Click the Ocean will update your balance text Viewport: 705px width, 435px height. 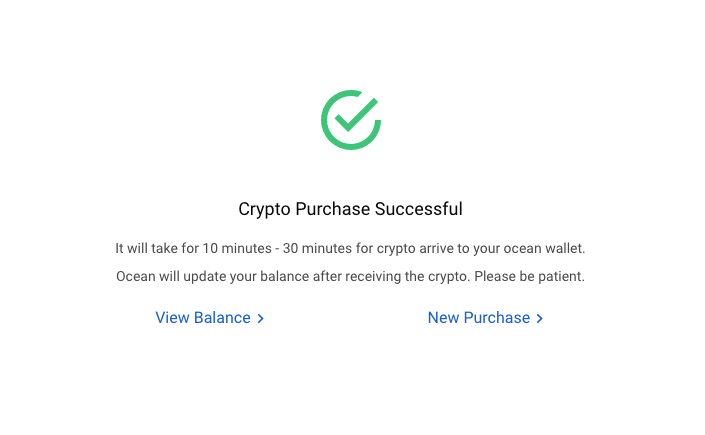tap(210, 276)
